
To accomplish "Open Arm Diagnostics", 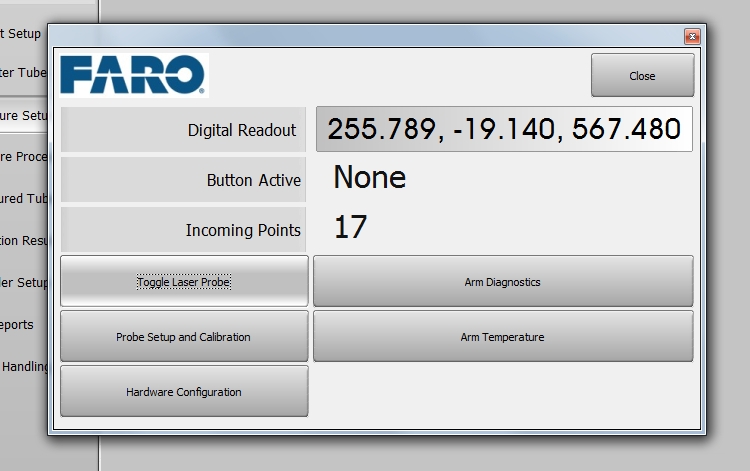I will [502, 282].
